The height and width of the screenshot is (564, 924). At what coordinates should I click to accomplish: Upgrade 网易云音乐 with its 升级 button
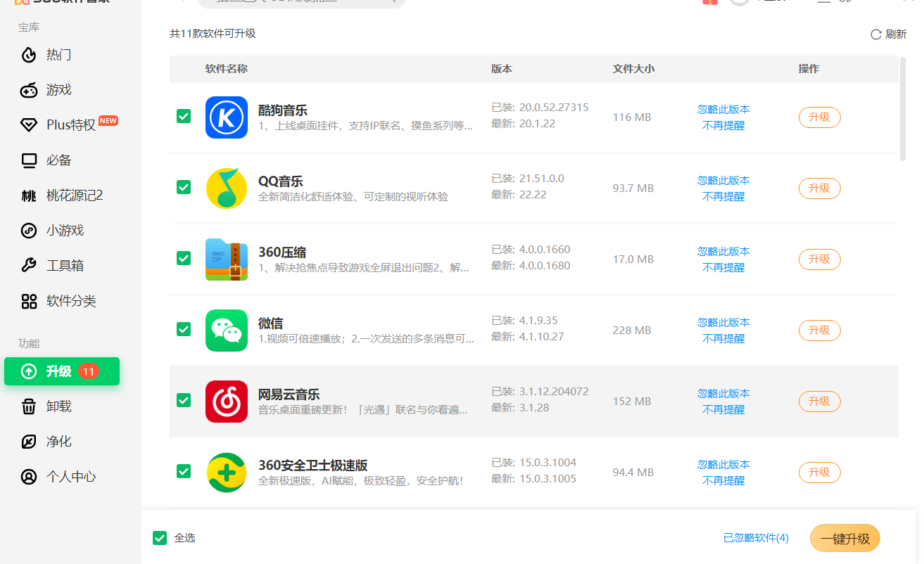819,402
